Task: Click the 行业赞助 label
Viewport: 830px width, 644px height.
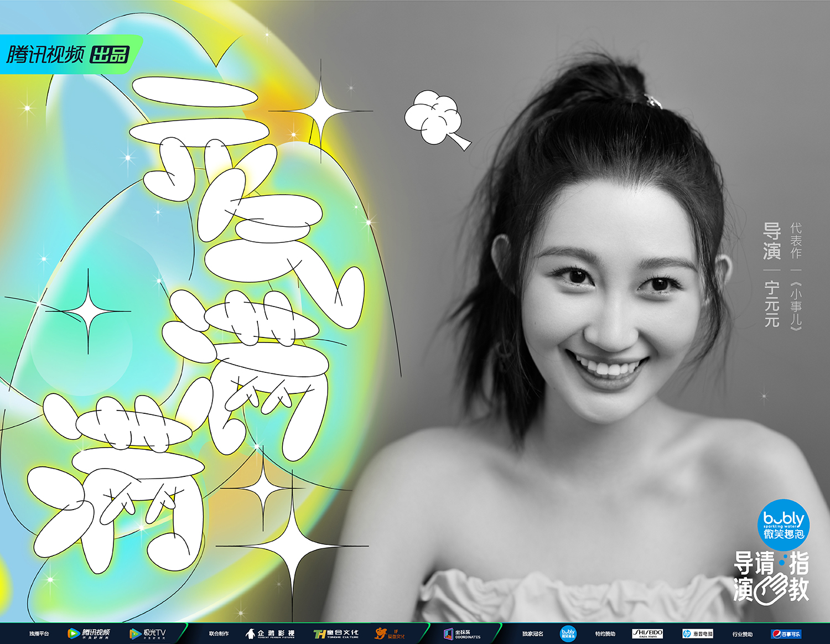Action: 742,633
